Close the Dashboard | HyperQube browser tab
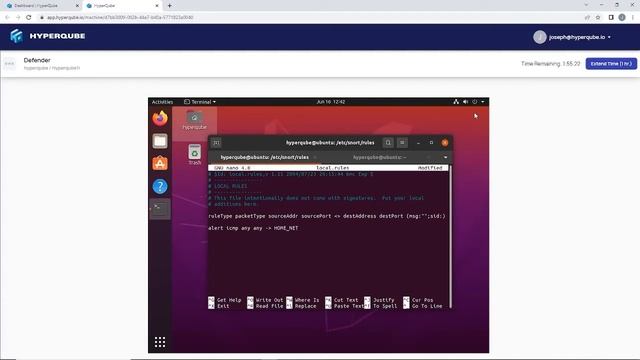The image size is (640, 360). coord(77,6)
